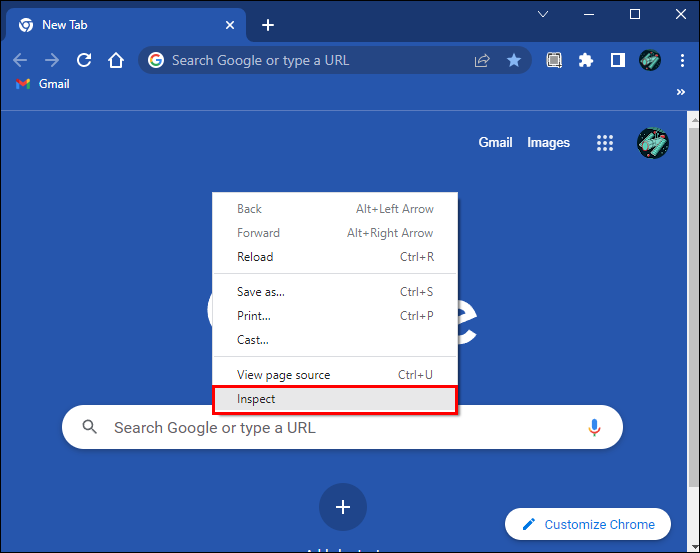
Task: Open tab search dropdown arrow
Action: tap(543, 14)
